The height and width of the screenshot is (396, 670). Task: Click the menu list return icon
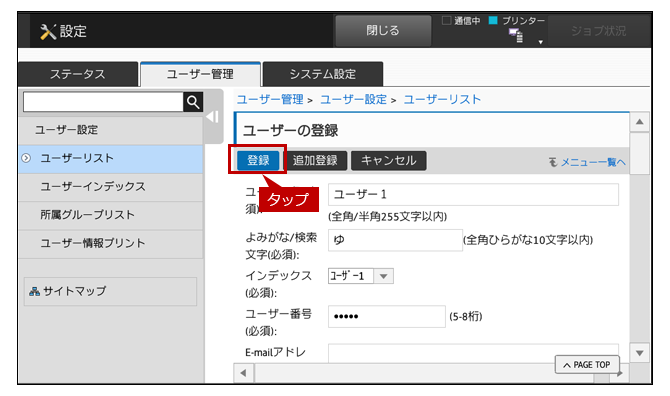click(553, 162)
